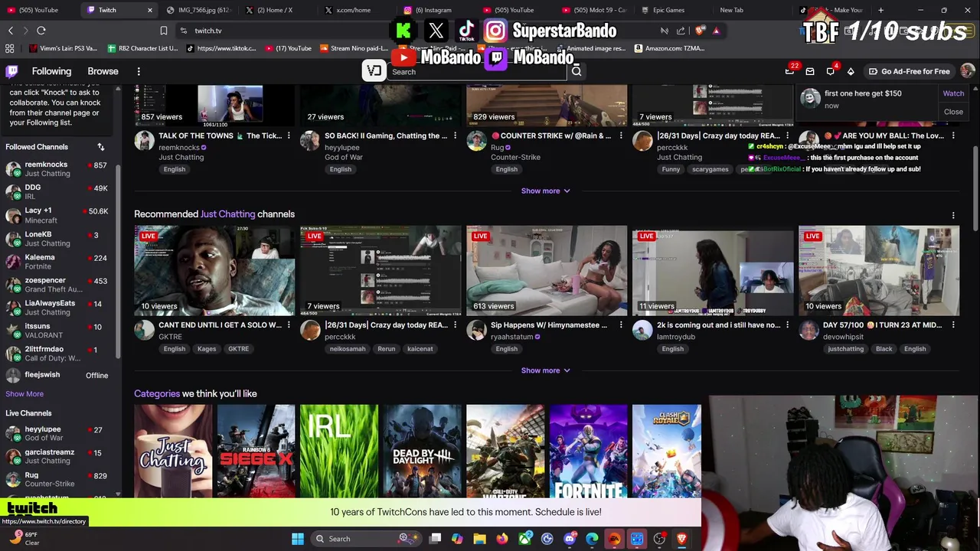The height and width of the screenshot is (551, 980).
Task: Launch Firefox from taskbar
Action: pyautogui.click(x=502, y=539)
